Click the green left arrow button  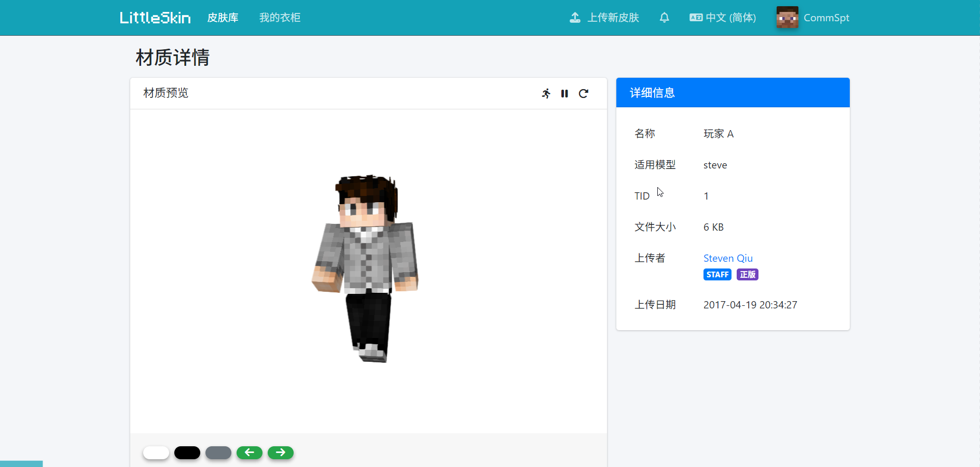click(250, 452)
